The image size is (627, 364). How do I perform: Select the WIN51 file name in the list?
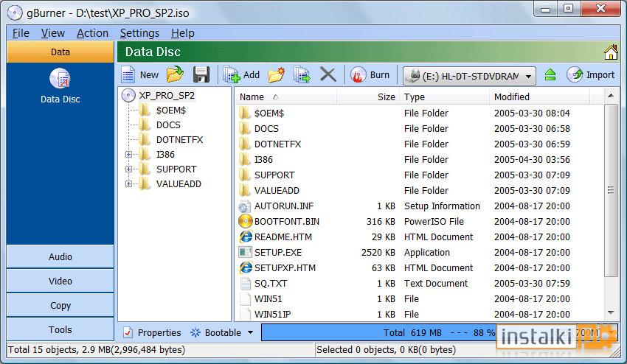pyautogui.click(x=269, y=298)
